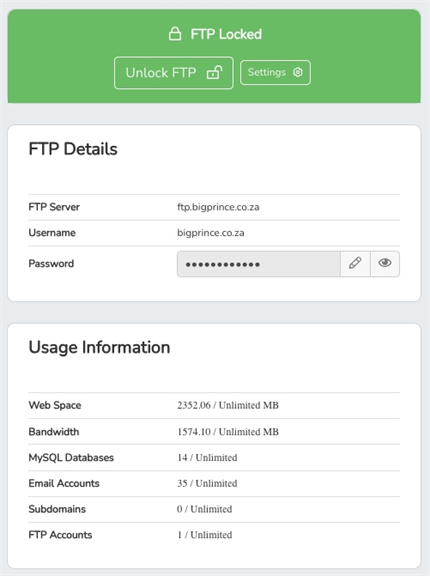Click the Unlock FTP button
430x576 pixels.
174,73
